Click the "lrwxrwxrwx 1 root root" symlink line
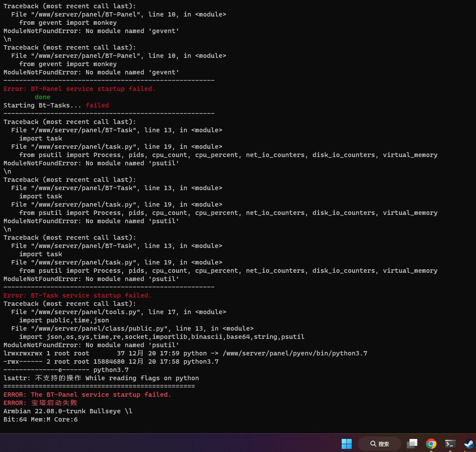Viewport: 476px width, 452px height. coord(185,353)
